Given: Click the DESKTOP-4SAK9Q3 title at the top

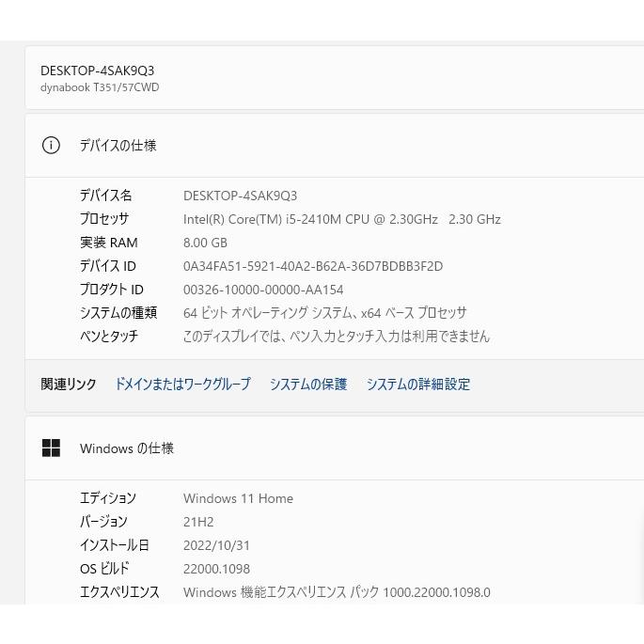Looking at the screenshot, I should [98, 71].
